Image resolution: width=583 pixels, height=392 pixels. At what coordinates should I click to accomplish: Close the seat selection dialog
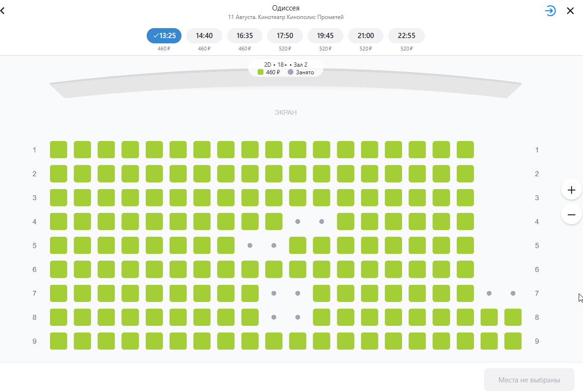pos(570,11)
